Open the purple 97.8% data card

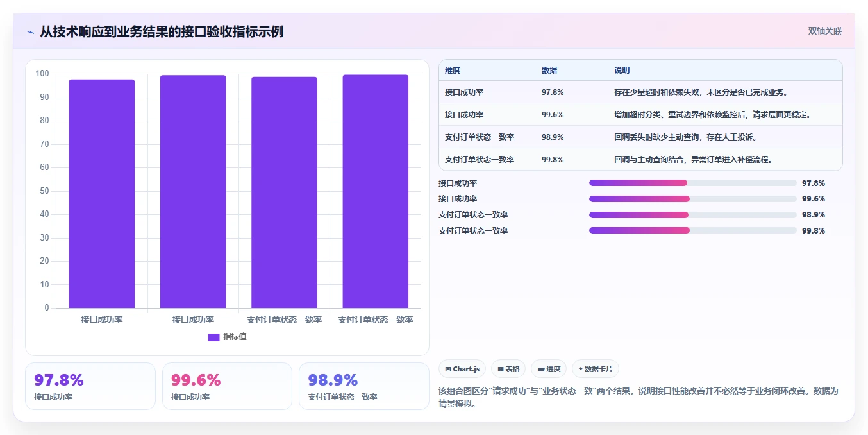(x=90, y=386)
